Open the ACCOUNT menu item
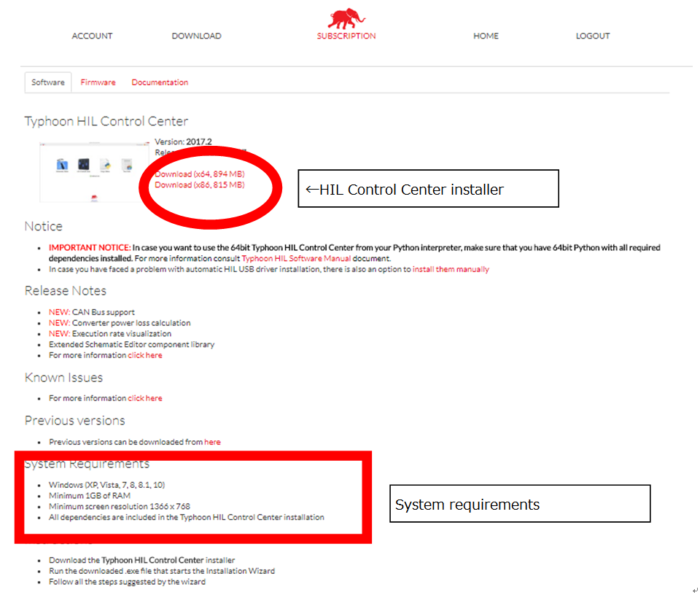This screenshot has width=700, height=595. 92,36
